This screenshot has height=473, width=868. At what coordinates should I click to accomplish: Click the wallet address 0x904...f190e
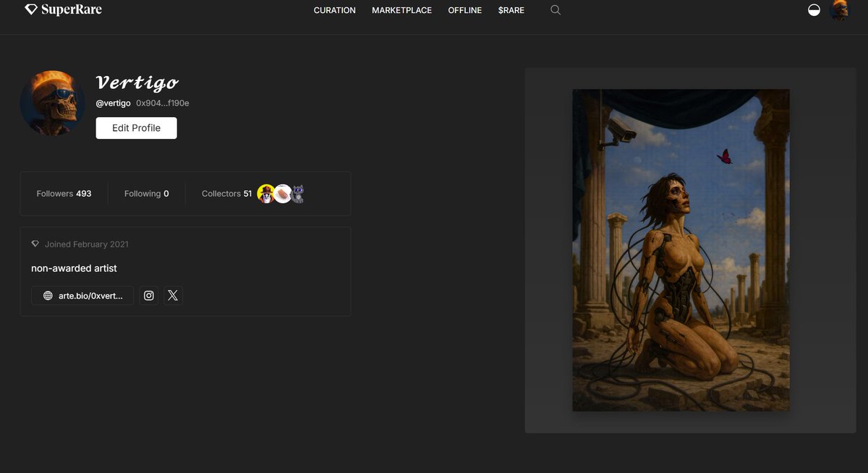(163, 103)
